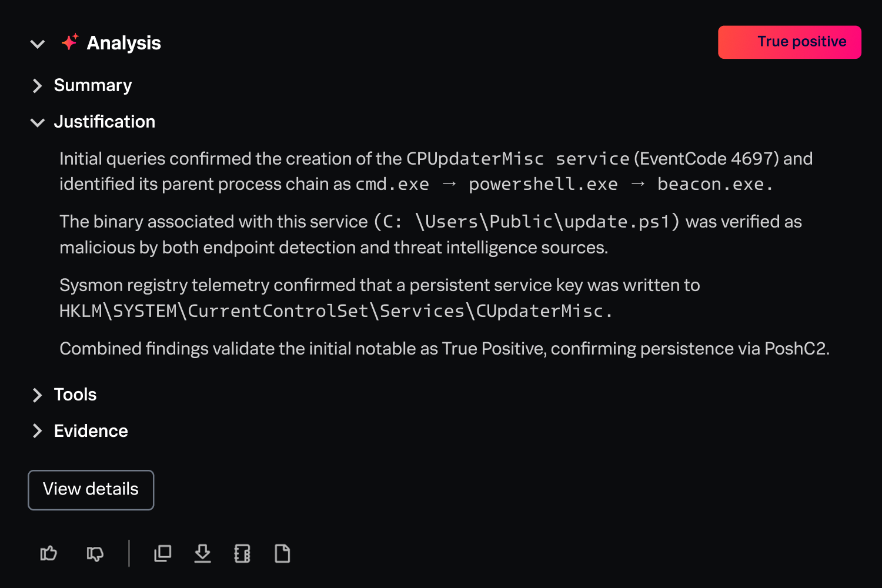The image size is (882, 588).
Task: Click the Analysis heading text
Action: pyautogui.click(x=123, y=43)
